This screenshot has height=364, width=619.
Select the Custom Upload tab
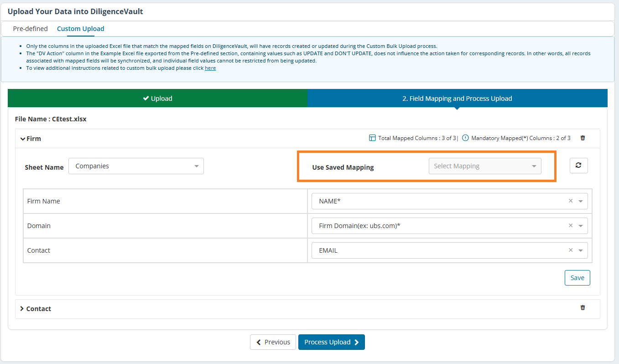(x=81, y=29)
